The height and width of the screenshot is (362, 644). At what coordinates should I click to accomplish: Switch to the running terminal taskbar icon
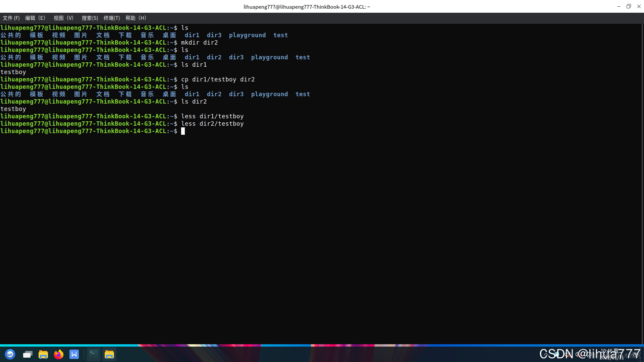coord(93,354)
